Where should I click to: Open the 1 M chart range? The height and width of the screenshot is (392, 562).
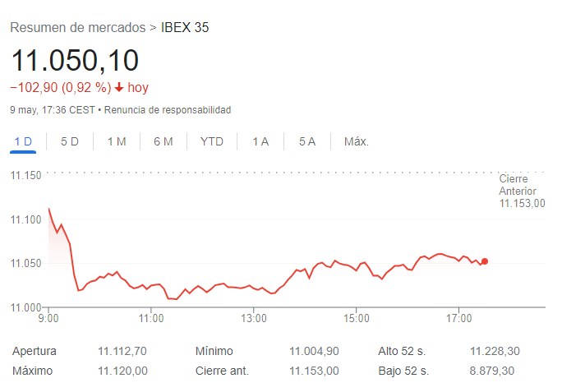(x=117, y=141)
